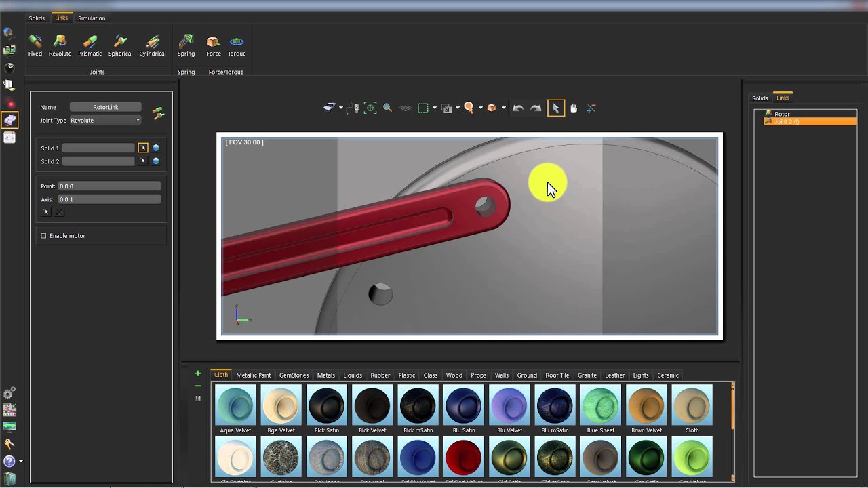This screenshot has height=488, width=868.
Task: Click the blue sphere icon for Solid 2
Action: (x=156, y=161)
